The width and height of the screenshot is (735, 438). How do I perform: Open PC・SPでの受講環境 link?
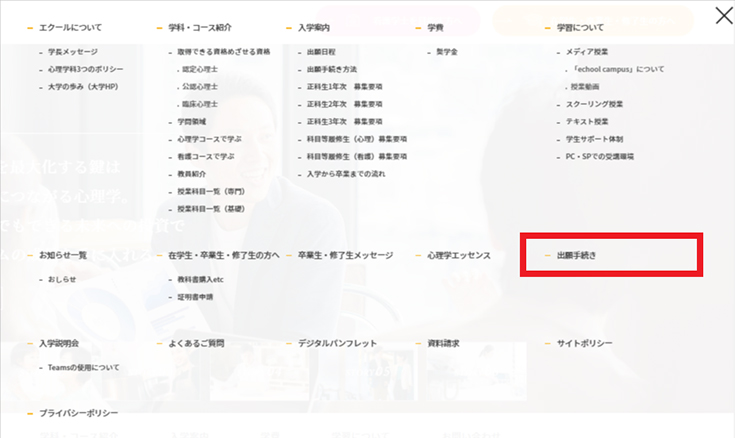600,156
